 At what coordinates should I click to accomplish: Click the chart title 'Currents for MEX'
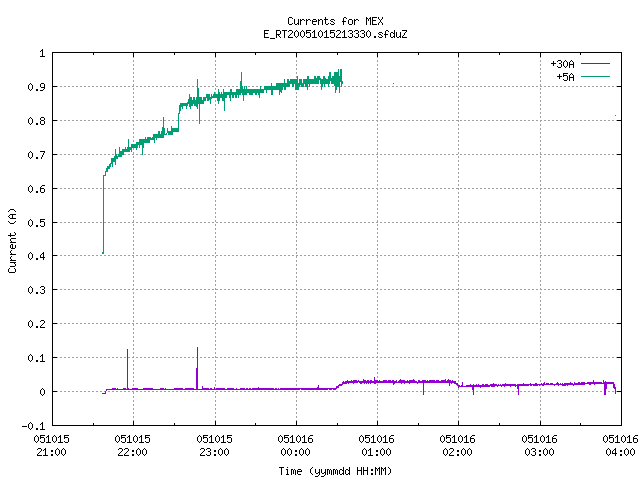point(335,21)
